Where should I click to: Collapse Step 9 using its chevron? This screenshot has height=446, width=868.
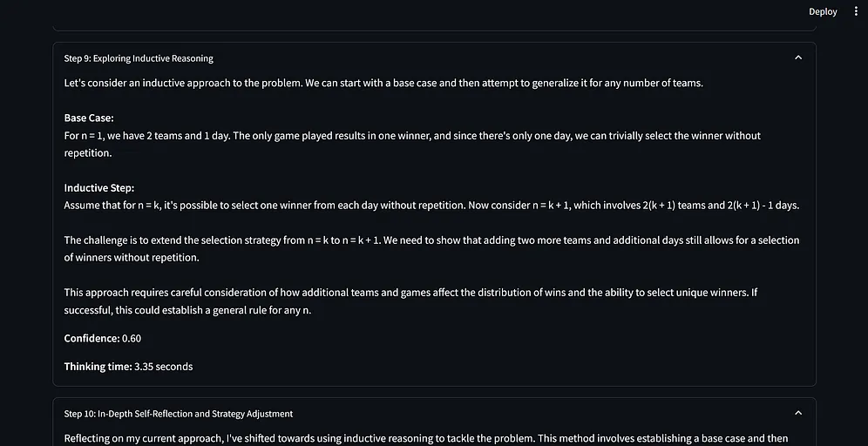pos(797,58)
